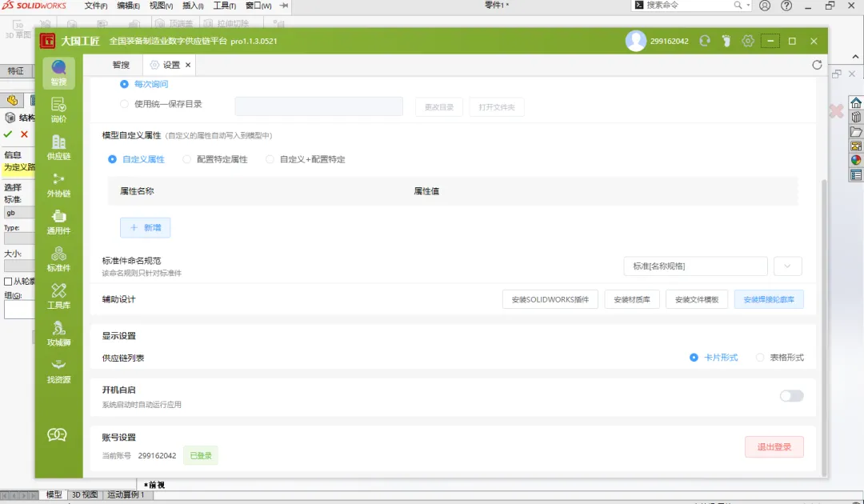Click 安装材质库 button
The width and height of the screenshot is (864, 504).
(632, 300)
